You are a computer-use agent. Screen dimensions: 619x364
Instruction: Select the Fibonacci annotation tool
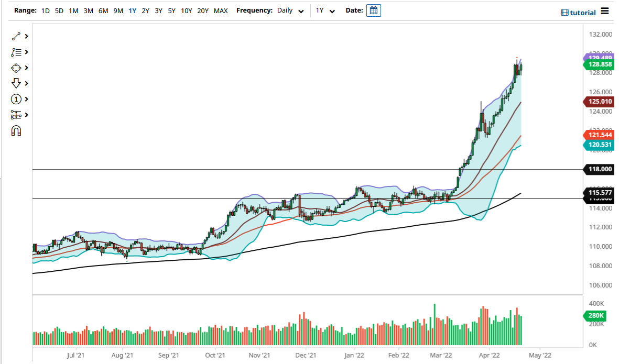(16, 52)
